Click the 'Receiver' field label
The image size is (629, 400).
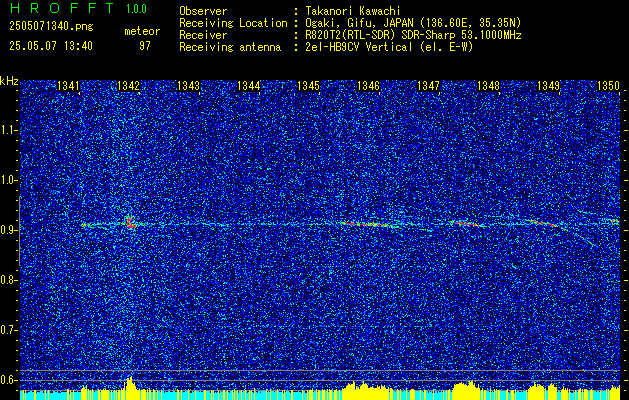tap(203, 35)
